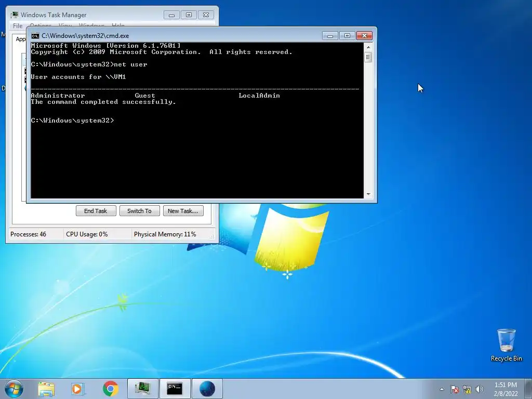Click 'User accounts for \\VM1' line
Image resolution: width=532 pixels, height=399 pixels.
(78, 77)
